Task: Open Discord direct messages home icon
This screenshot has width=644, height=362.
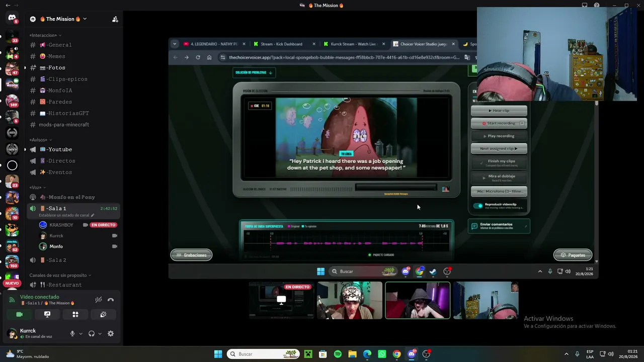Action: pos(12,18)
